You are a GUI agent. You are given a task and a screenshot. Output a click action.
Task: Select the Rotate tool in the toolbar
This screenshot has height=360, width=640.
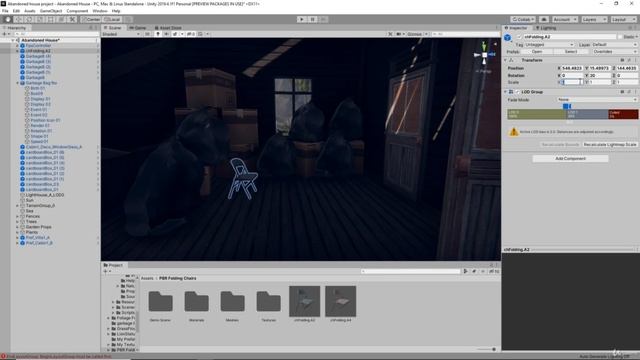pyautogui.click(x=29, y=19)
